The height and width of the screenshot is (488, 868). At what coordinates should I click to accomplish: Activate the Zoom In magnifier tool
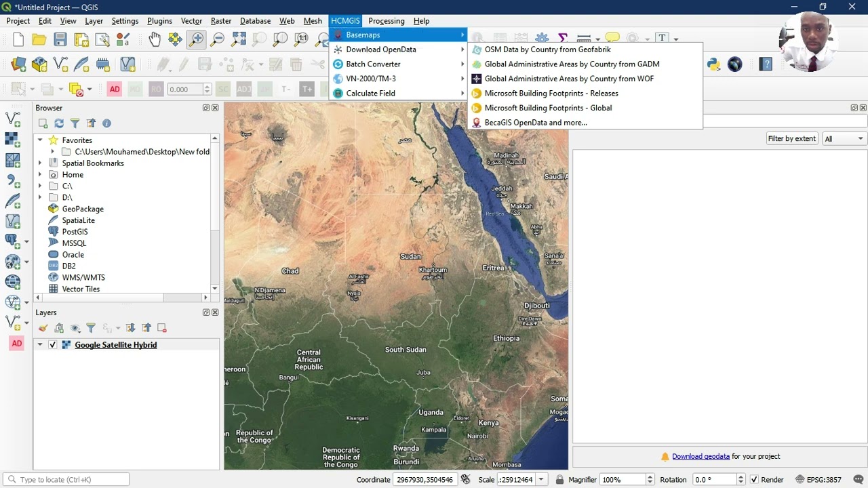[197, 39]
